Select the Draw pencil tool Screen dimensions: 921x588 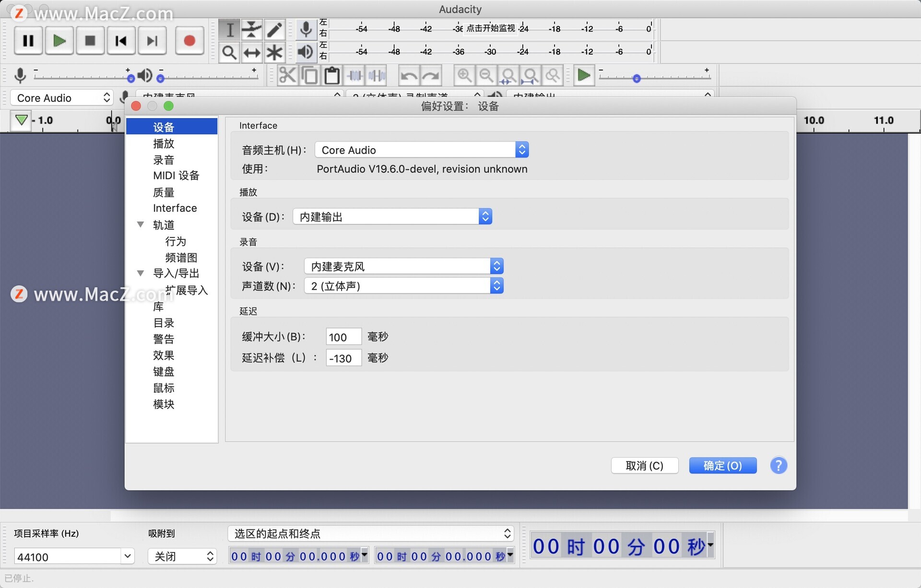click(274, 30)
